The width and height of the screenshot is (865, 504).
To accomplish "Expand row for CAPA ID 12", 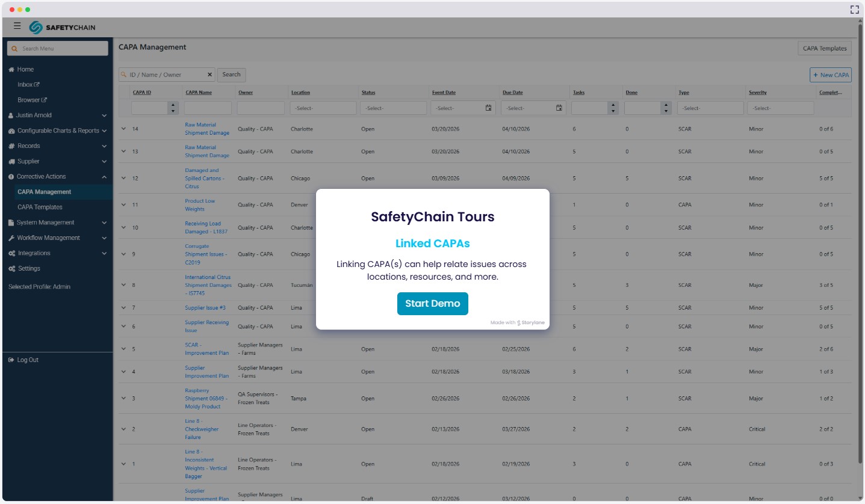I will tap(123, 178).
